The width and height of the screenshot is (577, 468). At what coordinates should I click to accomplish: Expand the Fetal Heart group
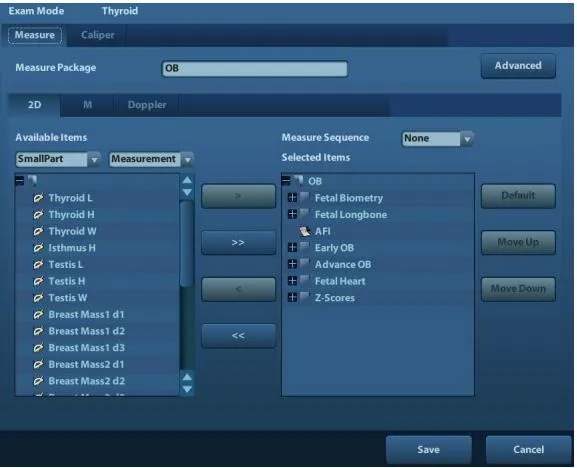(x=292, y=281)
